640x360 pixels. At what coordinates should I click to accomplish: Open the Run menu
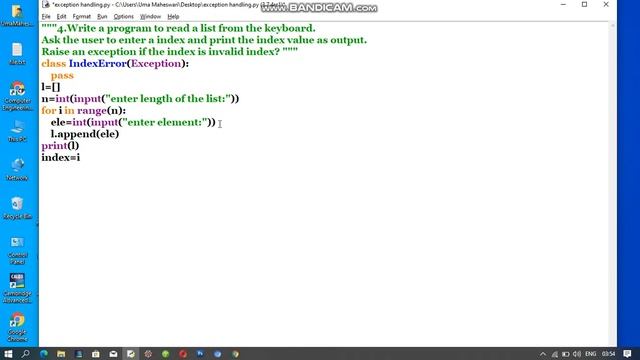coord(102,16)
